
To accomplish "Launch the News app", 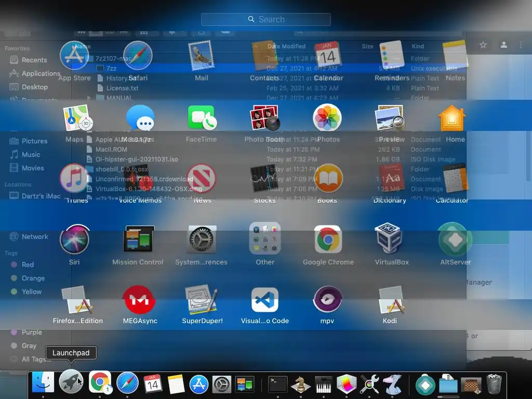I will point(202,178).
